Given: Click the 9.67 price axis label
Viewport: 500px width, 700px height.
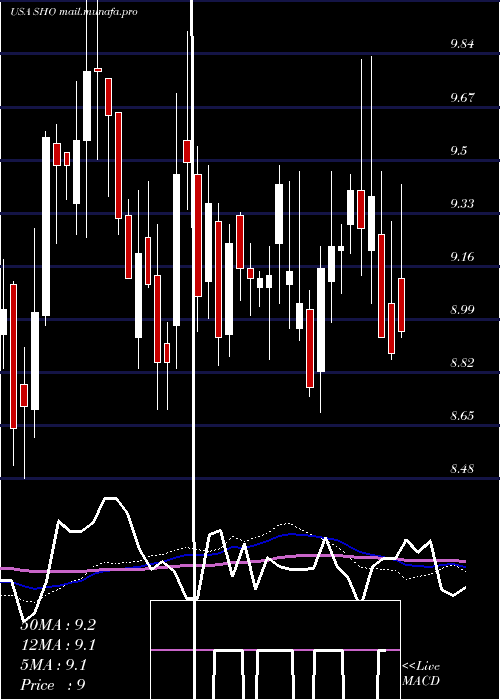Looking at the screenshot, I should (x=462, y=97).
